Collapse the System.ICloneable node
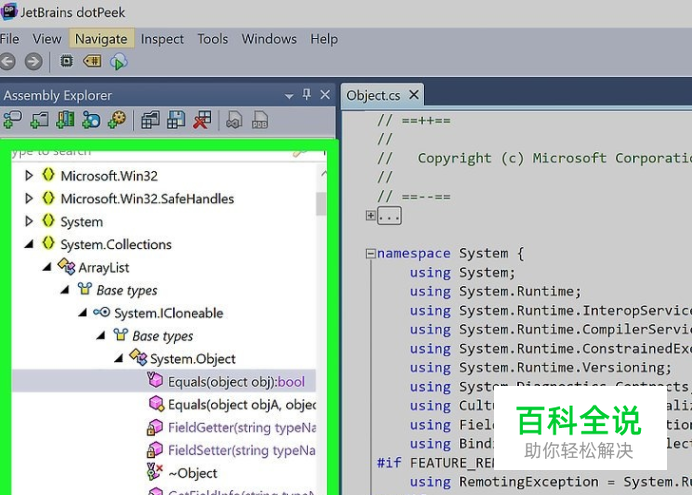 click(83, 313)
